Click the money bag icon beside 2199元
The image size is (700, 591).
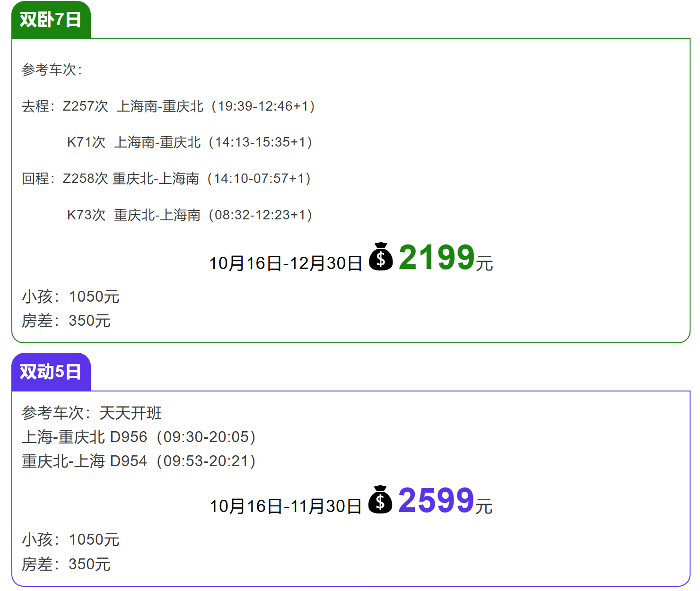(381, 257)
